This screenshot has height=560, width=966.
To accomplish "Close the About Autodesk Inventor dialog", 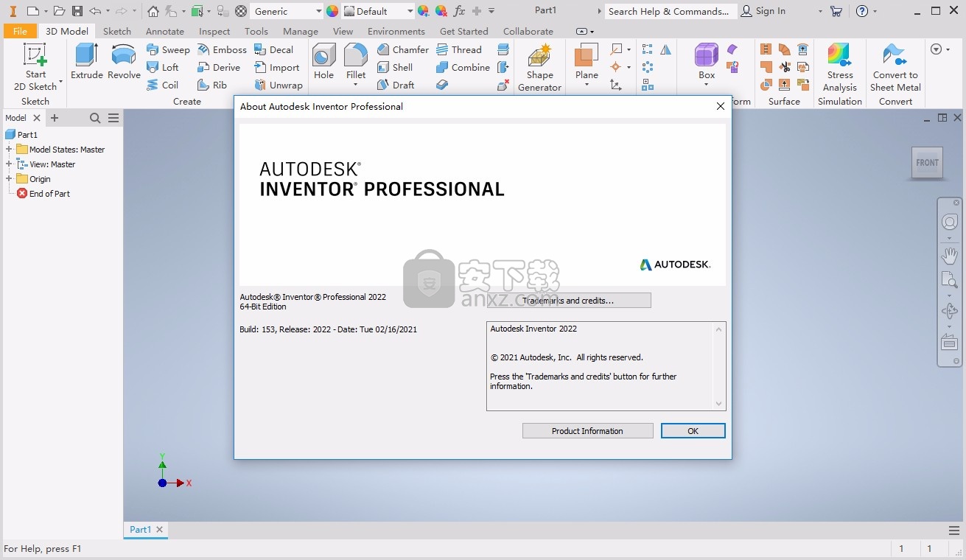I will 721,106.
